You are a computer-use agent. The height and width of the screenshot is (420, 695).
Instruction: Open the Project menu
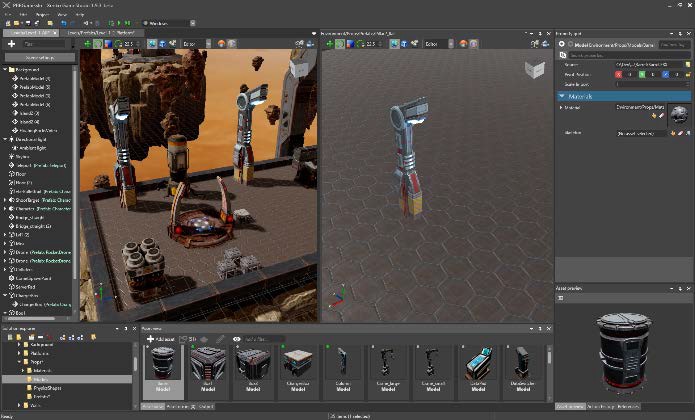42,14
